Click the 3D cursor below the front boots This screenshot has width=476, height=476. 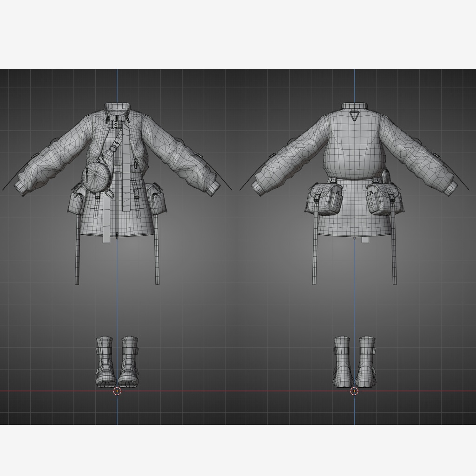tap(116, 392)
